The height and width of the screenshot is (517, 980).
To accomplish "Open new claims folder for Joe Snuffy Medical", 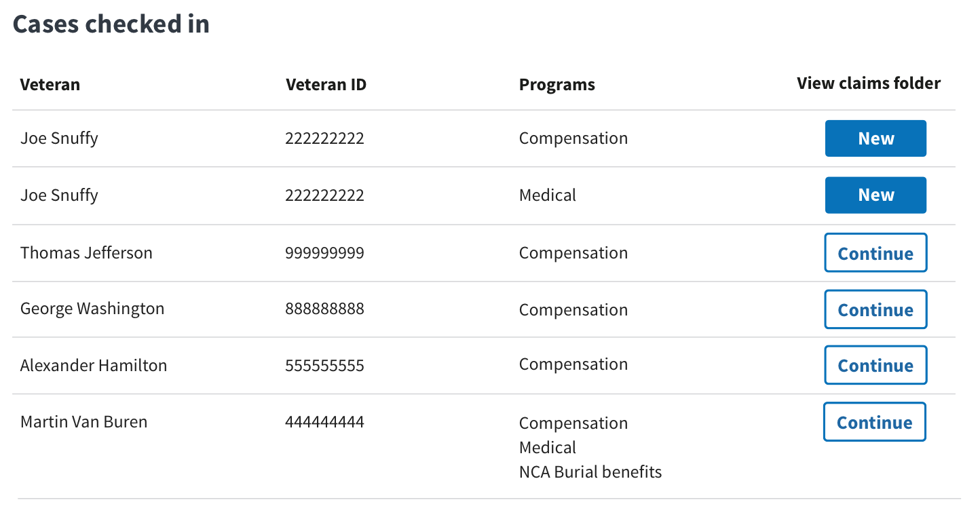I will point(875,195).
